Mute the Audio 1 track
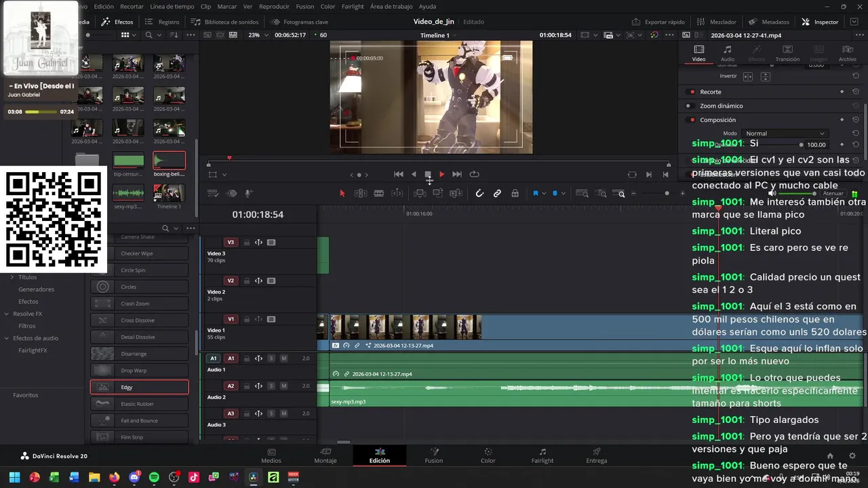The image size is (868, 488). pos(283,359)
